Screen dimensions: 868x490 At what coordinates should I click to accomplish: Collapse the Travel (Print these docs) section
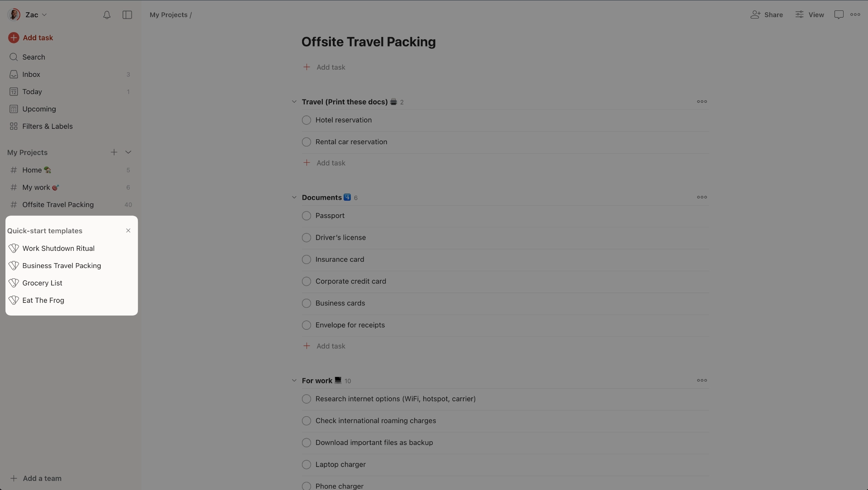click(x=294, y=102)
